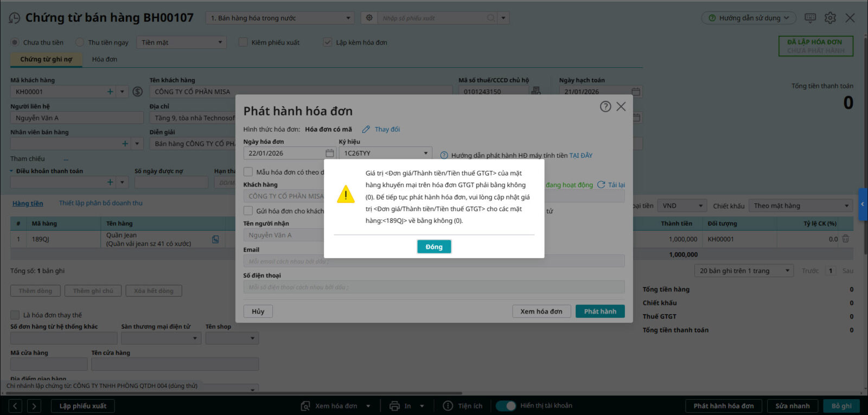Image resolution: width=868 pixels, height=415 pixels.
Task: Click the Người liên hệ field Nguyễn Văn A
Action: (x=77, y=118)
